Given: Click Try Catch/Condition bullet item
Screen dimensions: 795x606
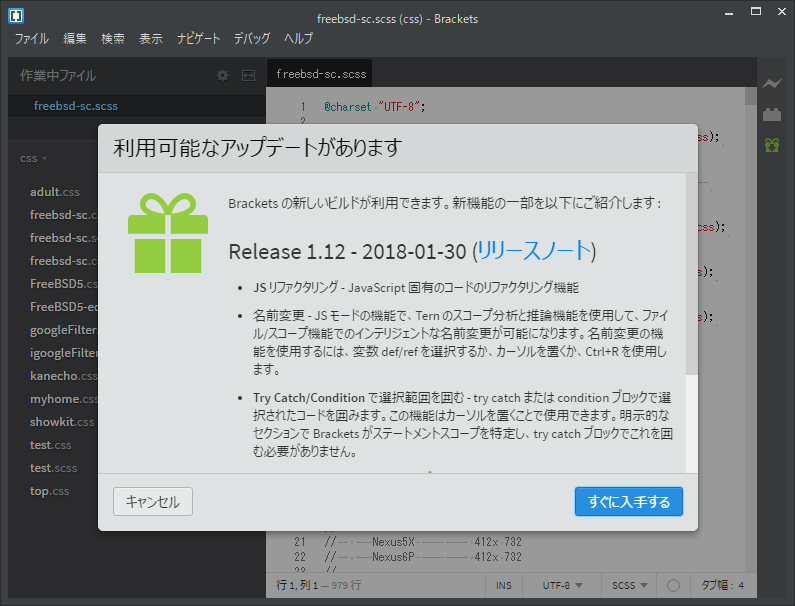Looking at the screenshot, I should coord(462,424).
